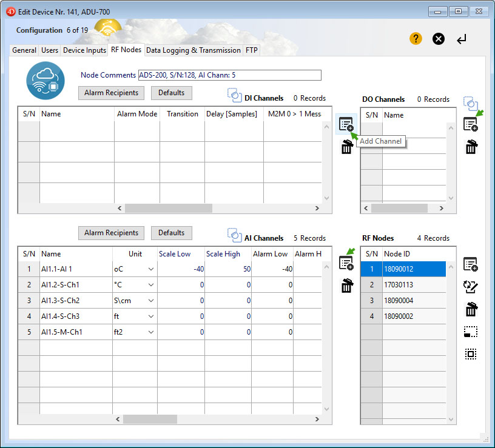Select RF node 17030113

click(403, 285)
